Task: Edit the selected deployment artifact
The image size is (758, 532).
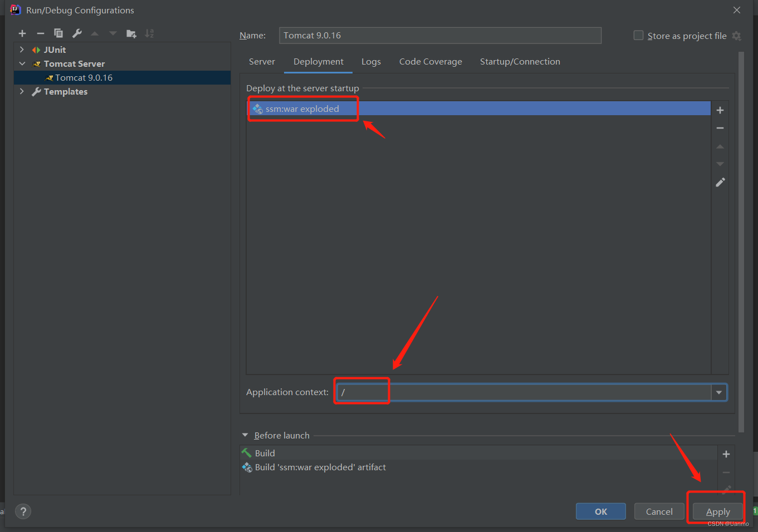Action: tap(720, 183)
